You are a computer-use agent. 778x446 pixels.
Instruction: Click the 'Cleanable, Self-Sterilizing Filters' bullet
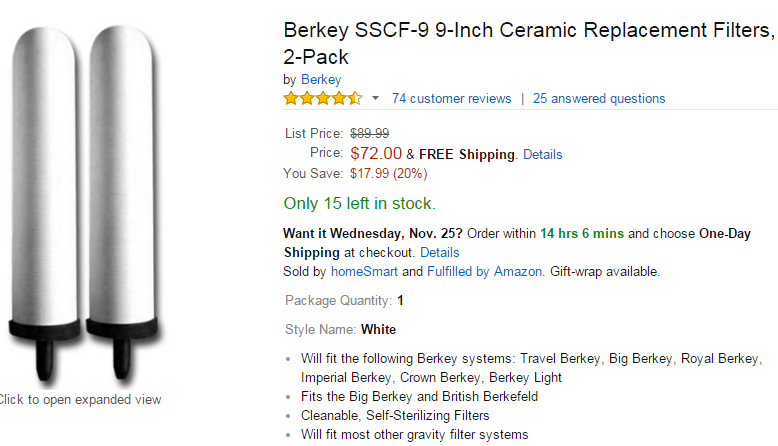click(395, 415)
